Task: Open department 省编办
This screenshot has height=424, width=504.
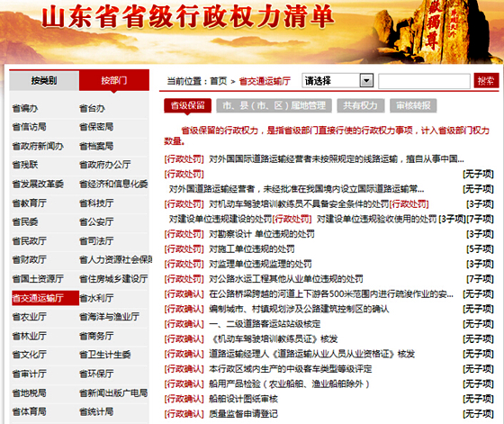Action: point(25,108)
